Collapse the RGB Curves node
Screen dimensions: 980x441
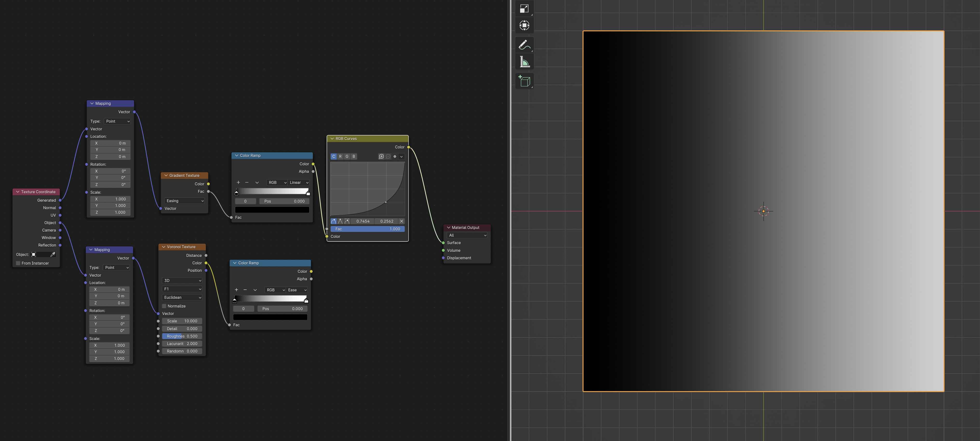coord(332,139)
